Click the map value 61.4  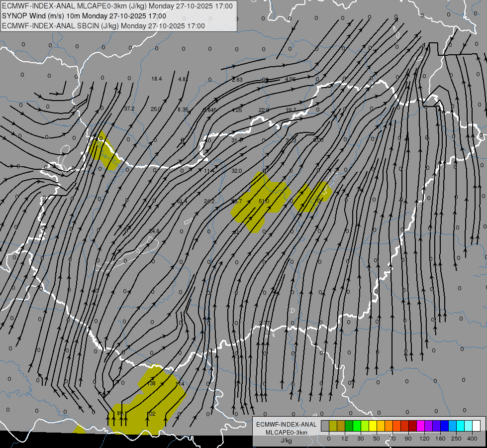(182, 202)
